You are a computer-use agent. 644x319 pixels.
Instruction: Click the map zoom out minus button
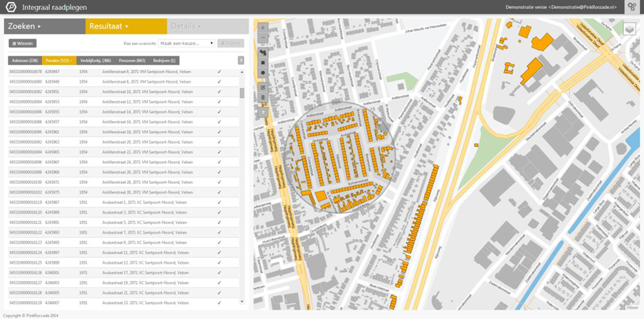263,38
